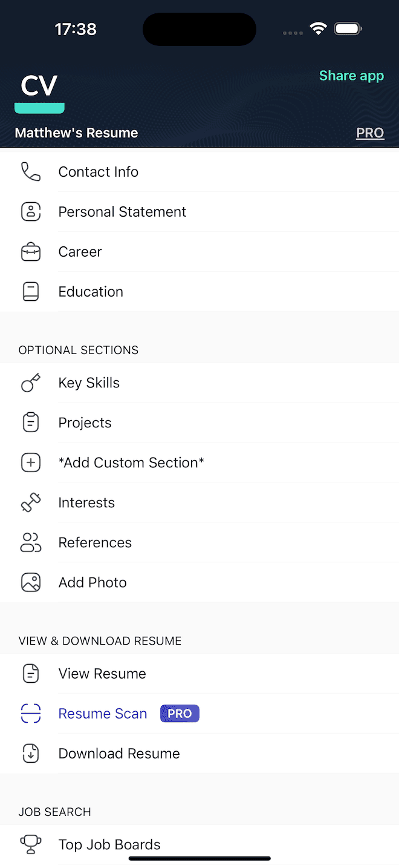Select the Key Skills key icon
The height and width of the screenshot is (868, 399).
30,382
